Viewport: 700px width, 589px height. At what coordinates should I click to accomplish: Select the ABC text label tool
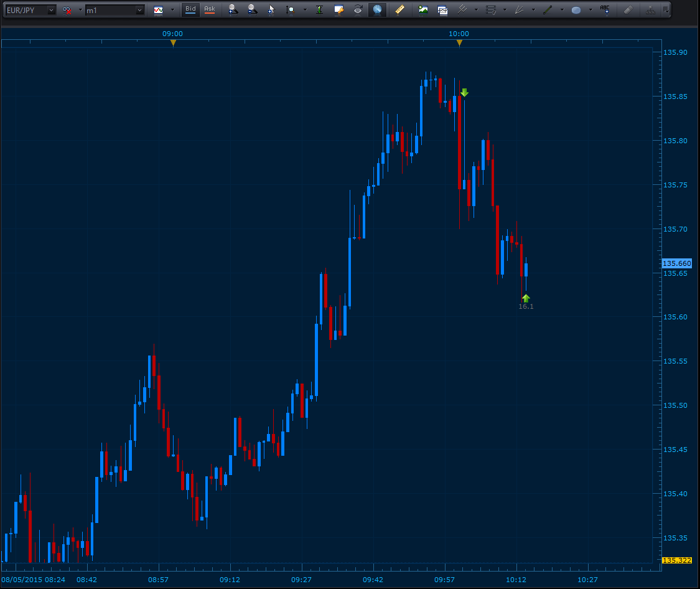click(605, 9)
